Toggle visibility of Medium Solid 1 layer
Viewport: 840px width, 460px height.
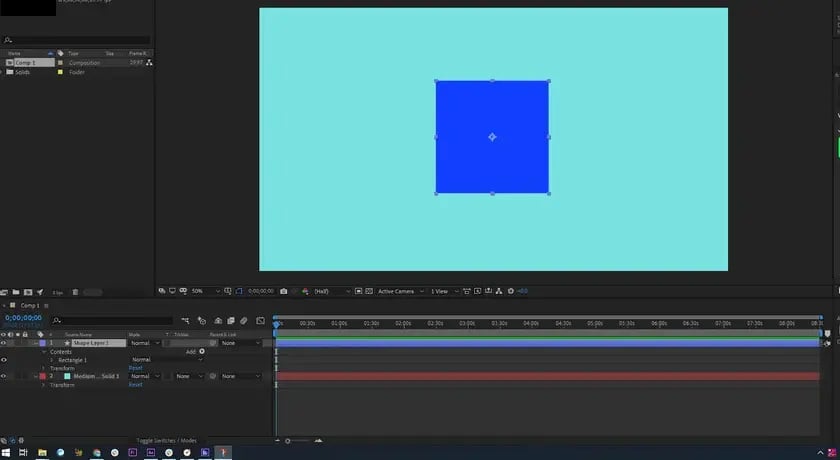(x=4, y=376)
